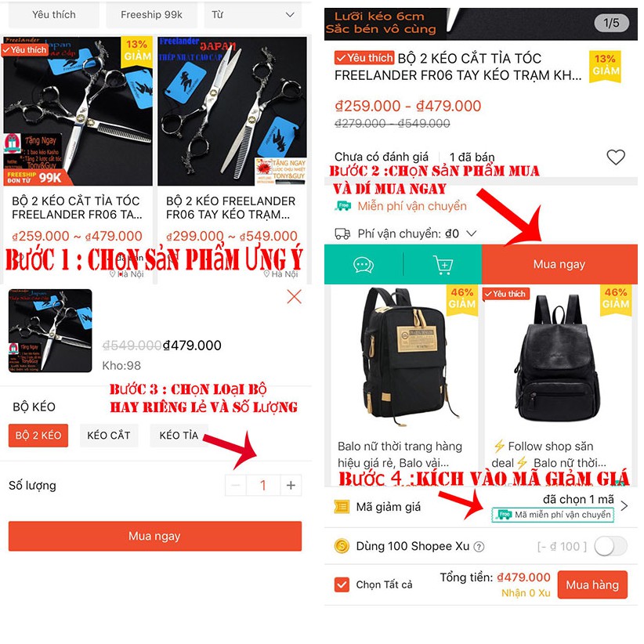Tap the discount code coupon icon
The width and height of the screenshot is (644, 644).
click(342, 507)
